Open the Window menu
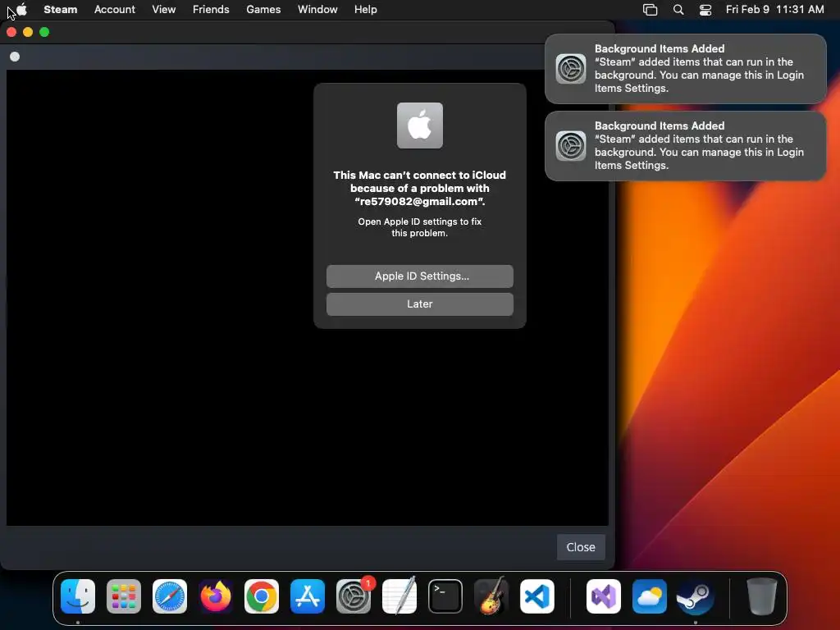 pyautogui.click(x=317, y=9)
